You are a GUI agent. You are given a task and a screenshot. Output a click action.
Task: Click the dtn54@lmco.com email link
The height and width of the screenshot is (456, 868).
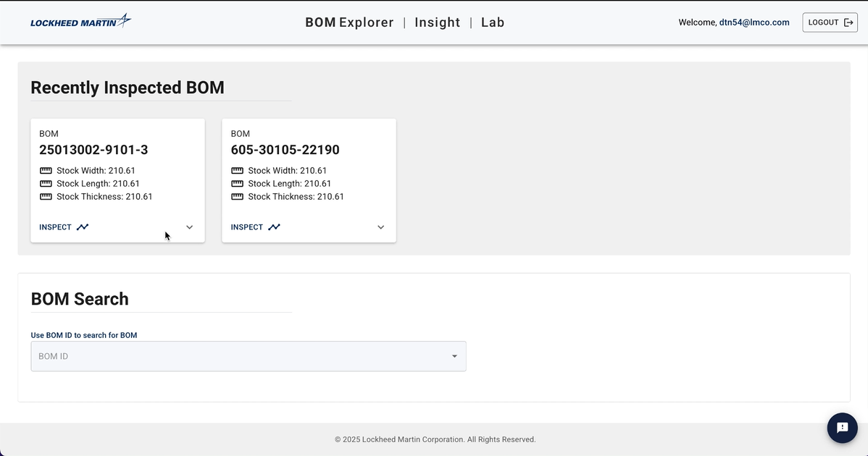pos(754,22)
